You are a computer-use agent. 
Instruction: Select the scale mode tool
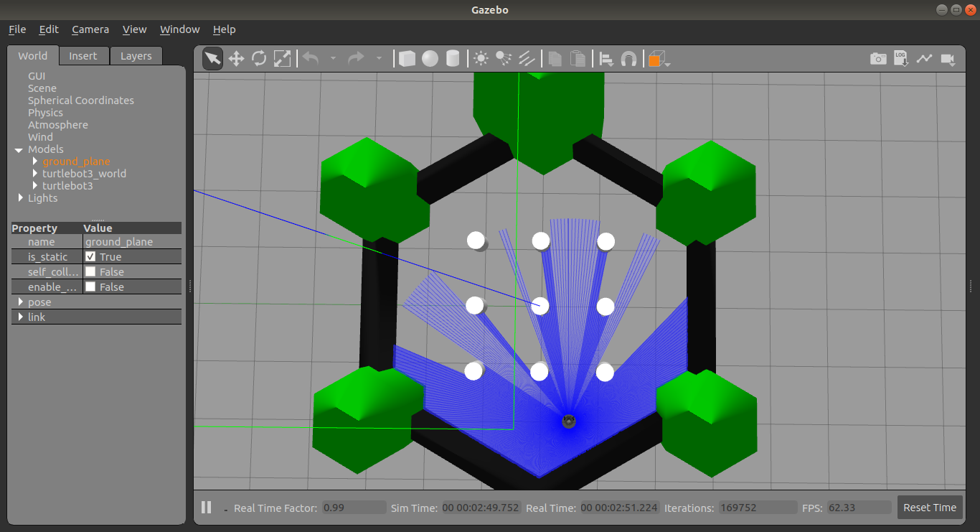coord(282,58)
